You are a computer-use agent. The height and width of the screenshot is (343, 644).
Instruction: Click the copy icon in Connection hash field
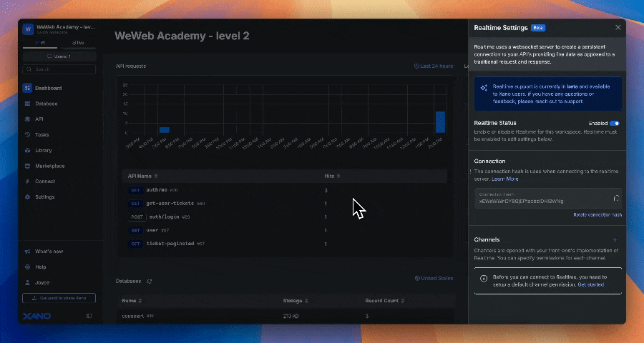pos(616,199)
